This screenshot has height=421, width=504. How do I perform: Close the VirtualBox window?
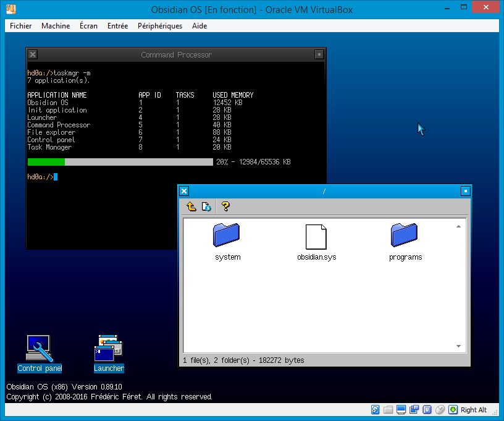click(x=485, y=7)
